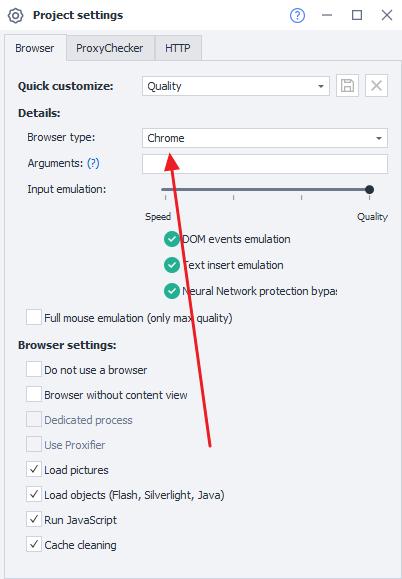402x579 pixels.
Task: Toggle Browser without content view checkbox
Action: click(x=34, y=394)
